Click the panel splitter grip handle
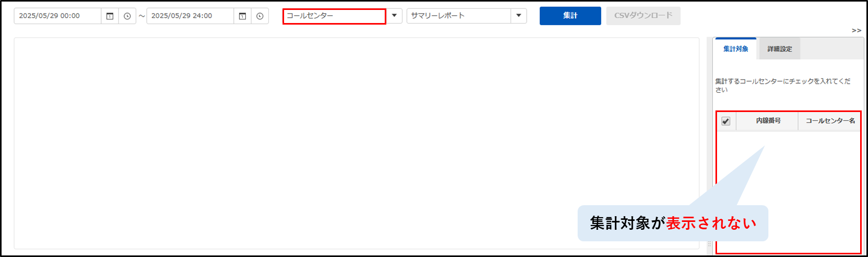Image resolution: width=868 pixels, height=257 pixels. 710,244
